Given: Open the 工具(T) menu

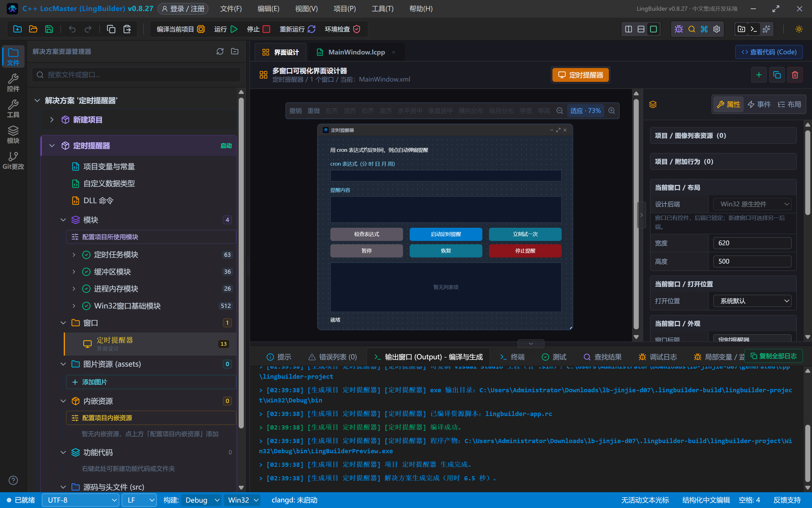Looking at the screenshot, I should (x=383, y=9).
